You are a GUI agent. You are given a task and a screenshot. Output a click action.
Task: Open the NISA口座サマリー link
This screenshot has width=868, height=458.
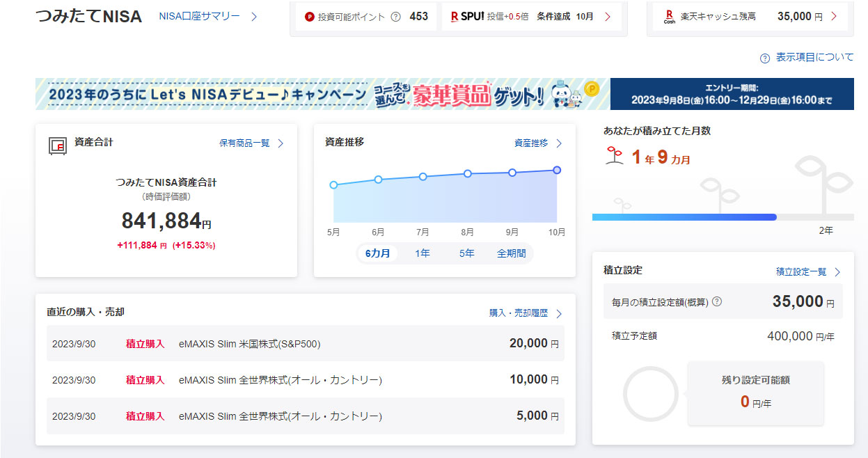coord(207,17)
